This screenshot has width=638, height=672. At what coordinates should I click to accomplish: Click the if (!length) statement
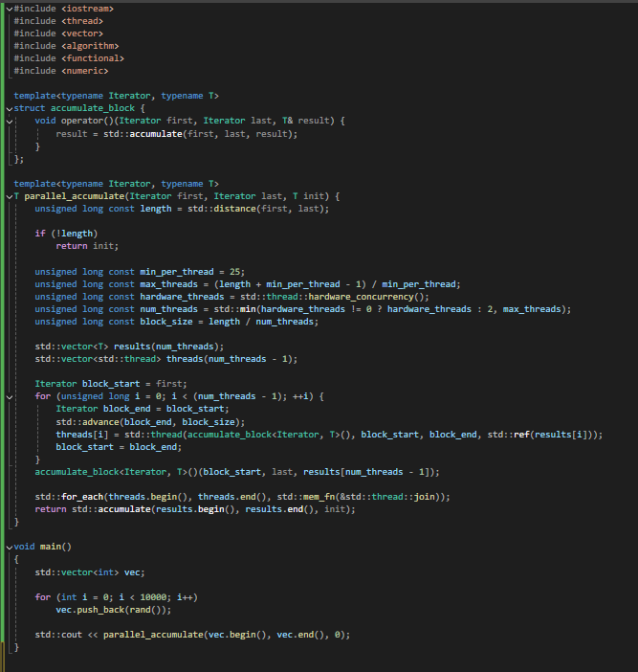point(66,234)
